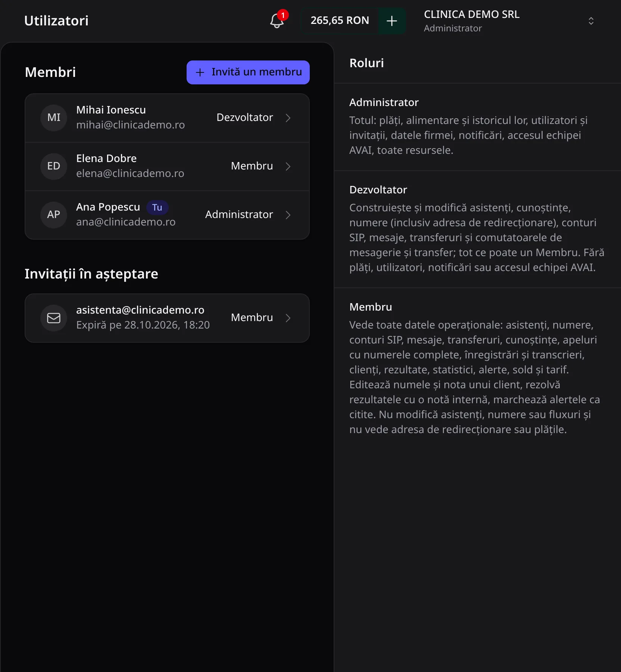The height and width of the screenshot is (672, 621).
Task: Open Elena Dobre's row chevron
Action: pos(288,167)
